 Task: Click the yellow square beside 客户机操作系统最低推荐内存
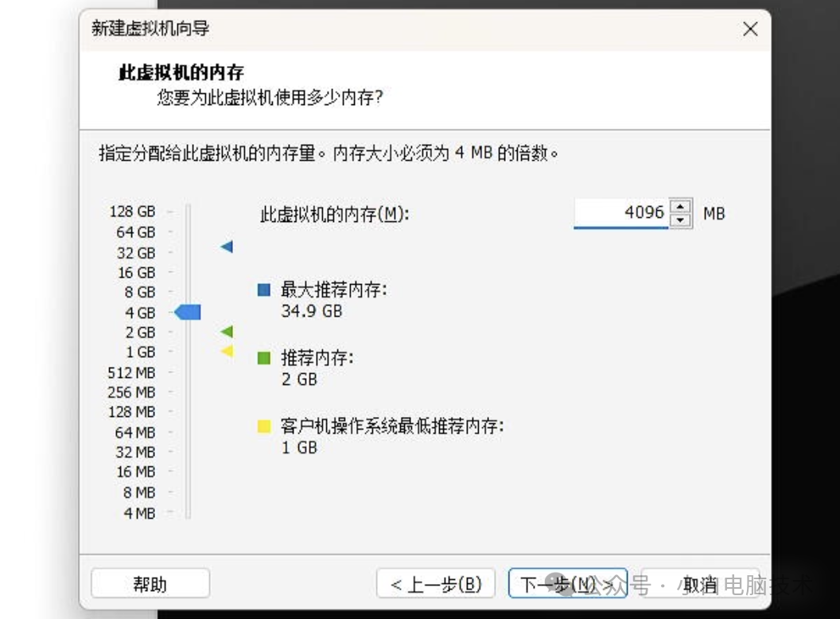click(264, 426)
